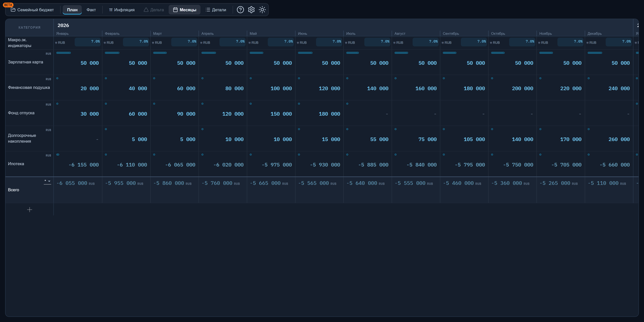The width and height of the screenshot is (644, 322).
Task: Open settings via the gear icon
Action: point(251,10)
